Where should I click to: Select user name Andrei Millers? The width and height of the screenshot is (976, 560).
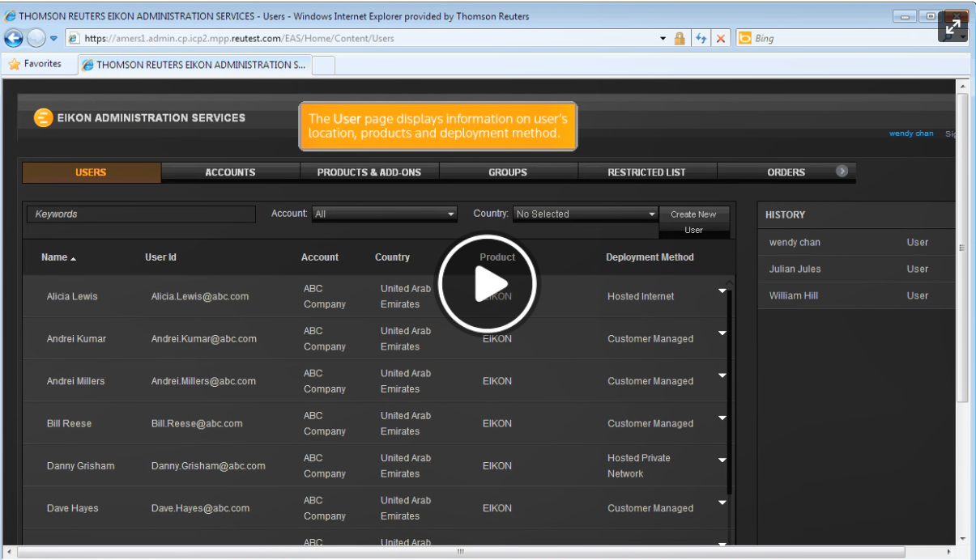pos(75,381)
